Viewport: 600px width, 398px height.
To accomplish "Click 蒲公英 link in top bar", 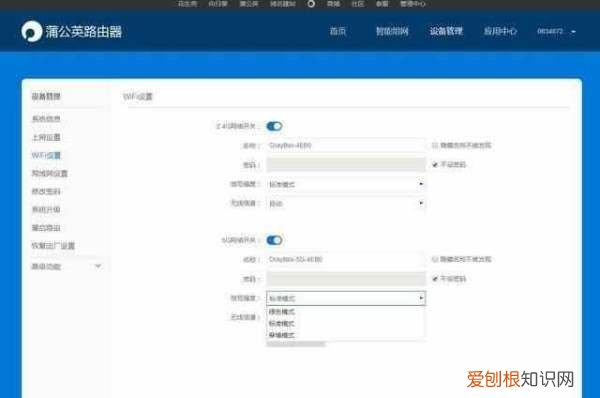I will tap(249, 4).
